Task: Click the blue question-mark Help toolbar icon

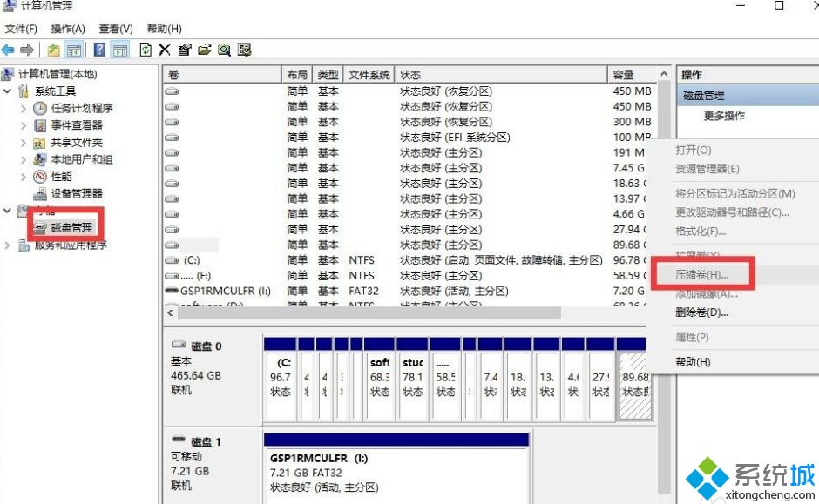Action: (99, 50)
